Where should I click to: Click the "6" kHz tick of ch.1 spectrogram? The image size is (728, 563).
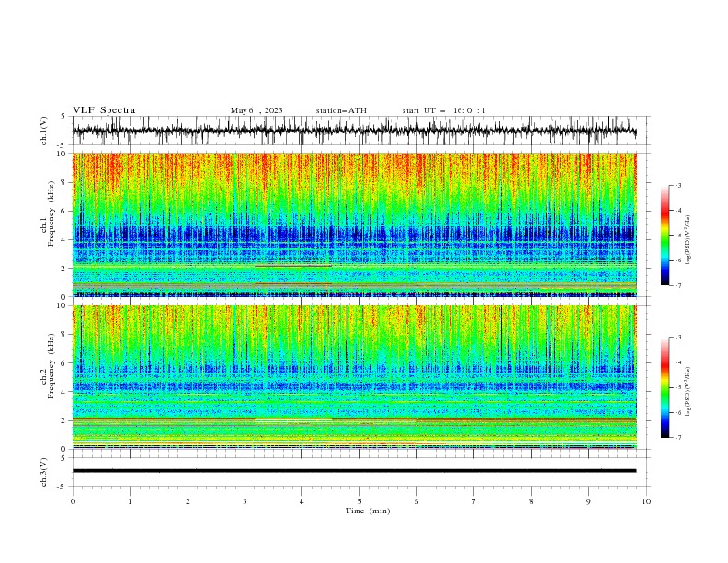pyautogui.click(x=64, y=212)
